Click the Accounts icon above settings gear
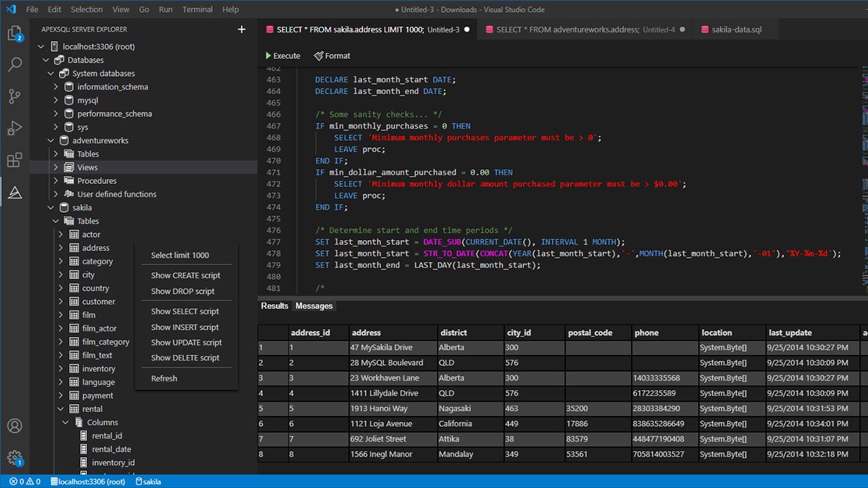Image resolution: width=868 pixels, height=488 pixels. click(x=15, y=425)
